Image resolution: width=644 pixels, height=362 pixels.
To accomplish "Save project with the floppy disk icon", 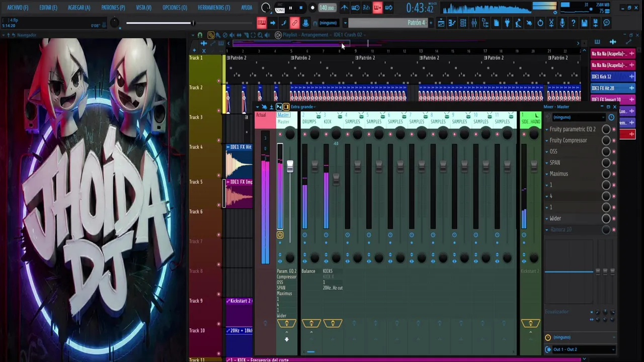I will 585,23.
